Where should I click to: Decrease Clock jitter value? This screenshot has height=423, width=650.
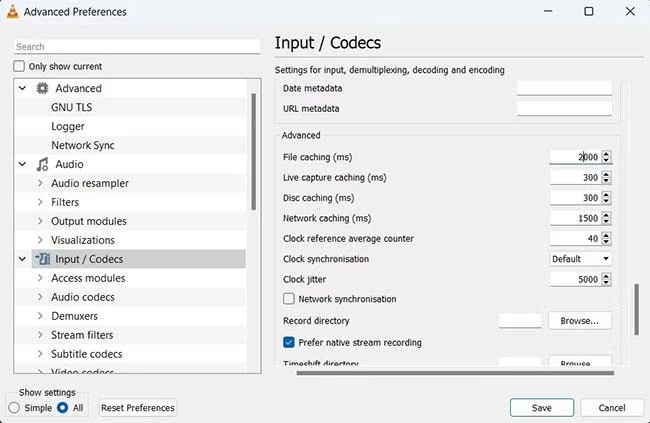606,282
